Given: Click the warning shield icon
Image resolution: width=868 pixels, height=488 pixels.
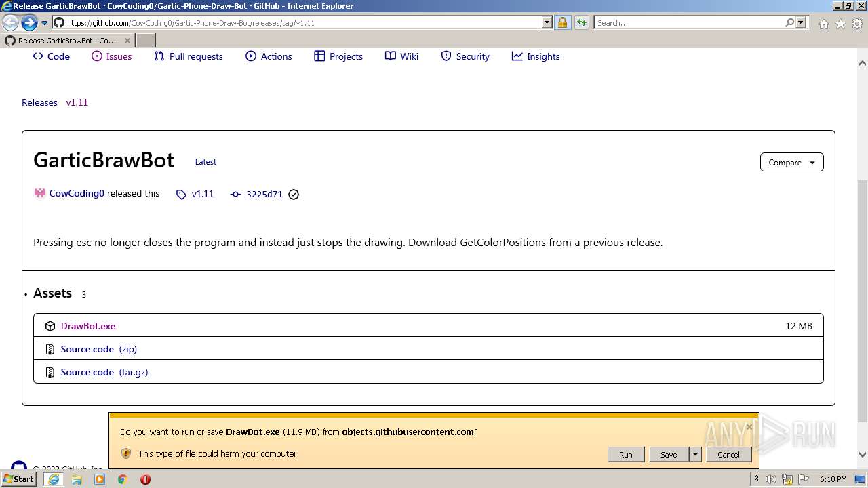Looking at the screenshot, I should pyautogui.click(x=126, y=453).
